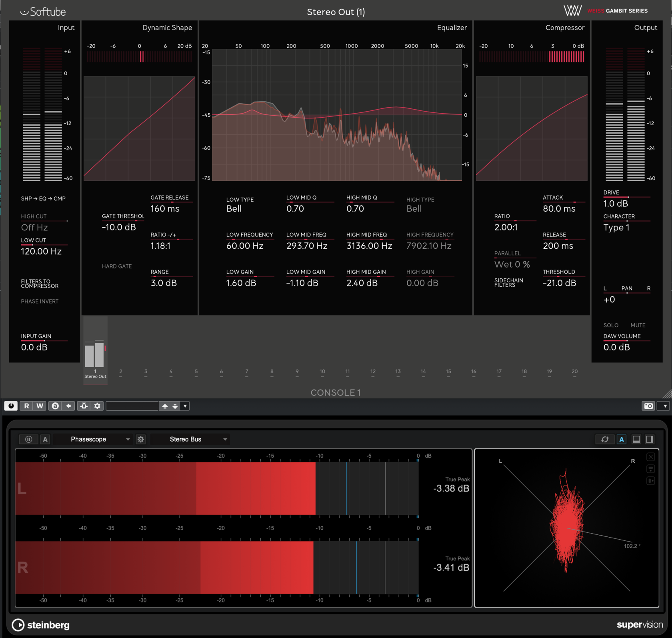
Task: Click the vertical split layout icon
Action: (x=650, y=439)
